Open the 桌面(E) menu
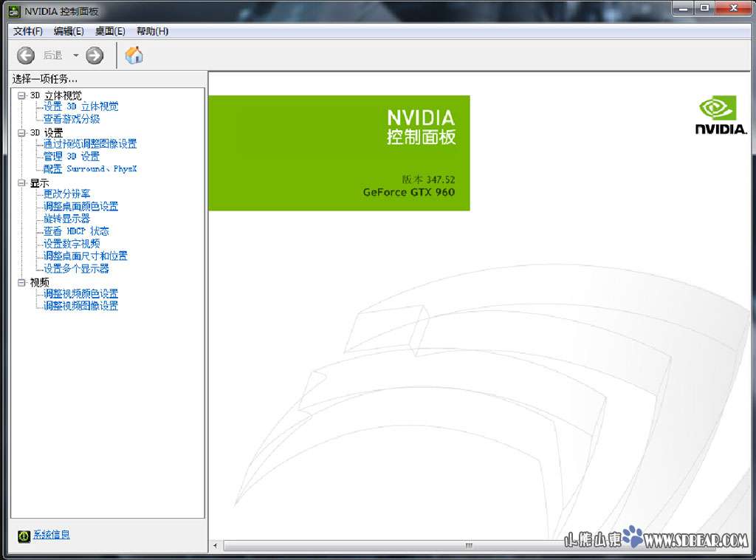Screen dimensions: 756x560 pyautogui.click(x=110, y=31)
